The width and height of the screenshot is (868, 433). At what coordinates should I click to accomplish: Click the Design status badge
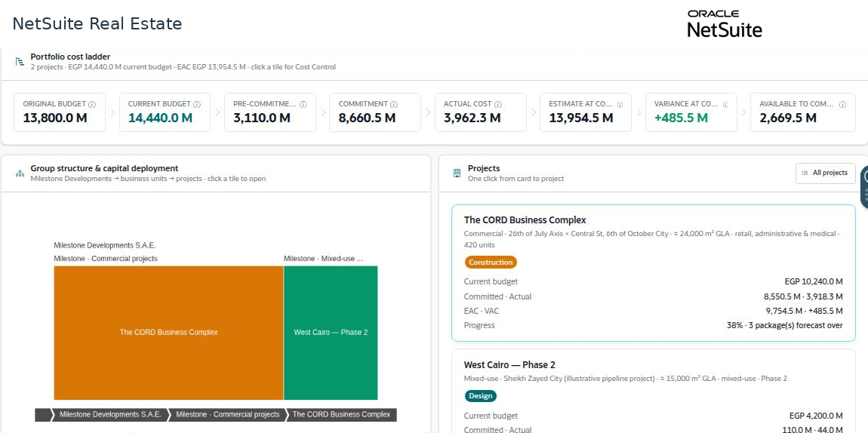tap(480, 396)
